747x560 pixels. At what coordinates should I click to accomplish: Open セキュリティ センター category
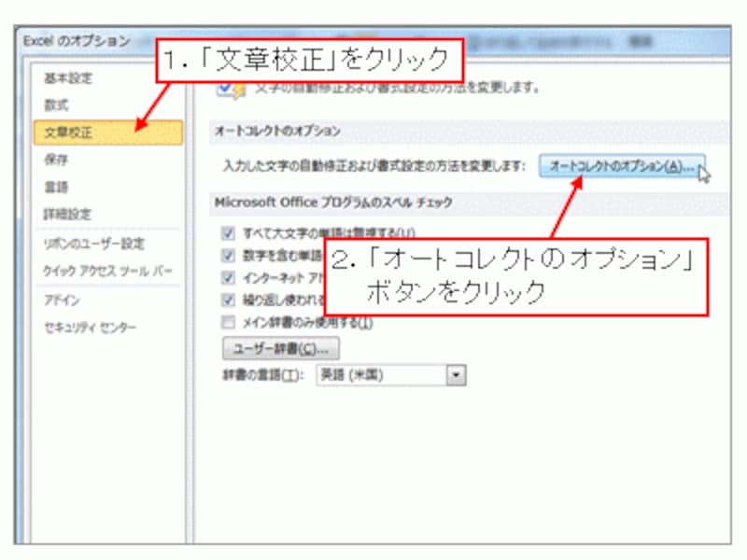(x=90, y=328)
